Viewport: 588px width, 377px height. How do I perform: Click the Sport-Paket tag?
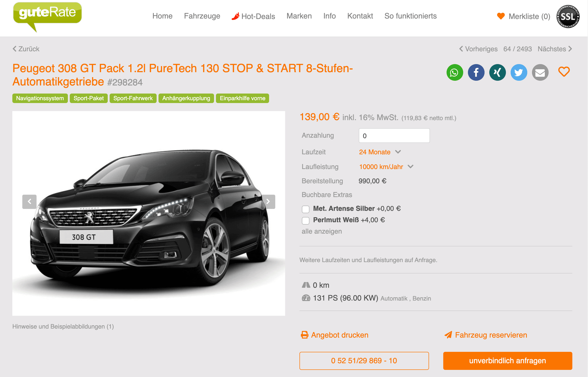tap(89, 99)
